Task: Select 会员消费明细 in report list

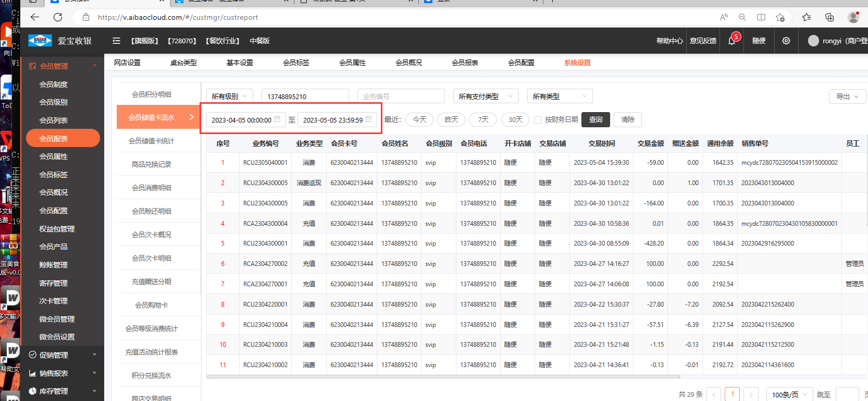Action: [x=152, y=188]
